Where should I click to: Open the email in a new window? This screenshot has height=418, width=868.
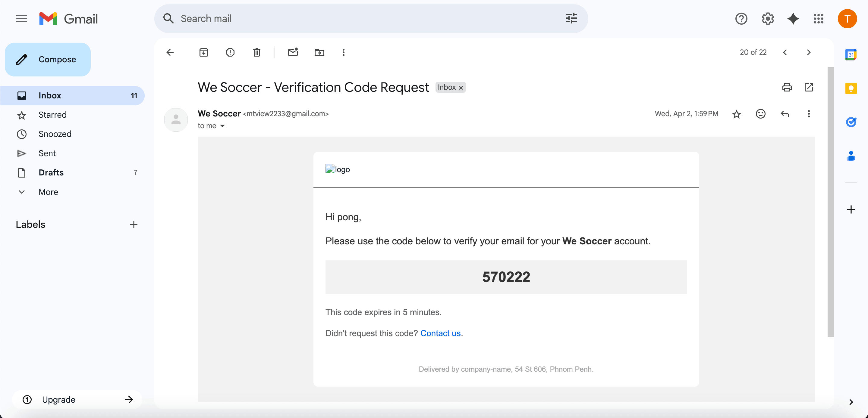point(809,88)
